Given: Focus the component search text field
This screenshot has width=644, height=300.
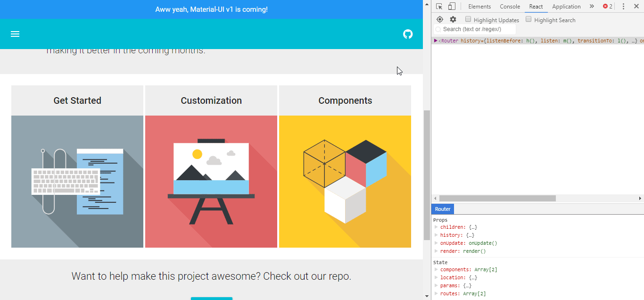Looking at the screenshot, I should pyautogui.click(x=475, y=29).
